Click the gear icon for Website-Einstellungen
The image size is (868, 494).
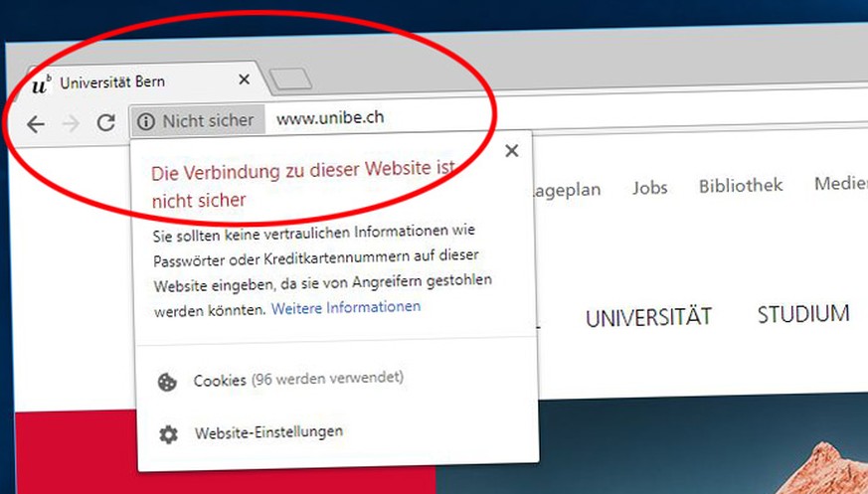[x=168, y=434]
